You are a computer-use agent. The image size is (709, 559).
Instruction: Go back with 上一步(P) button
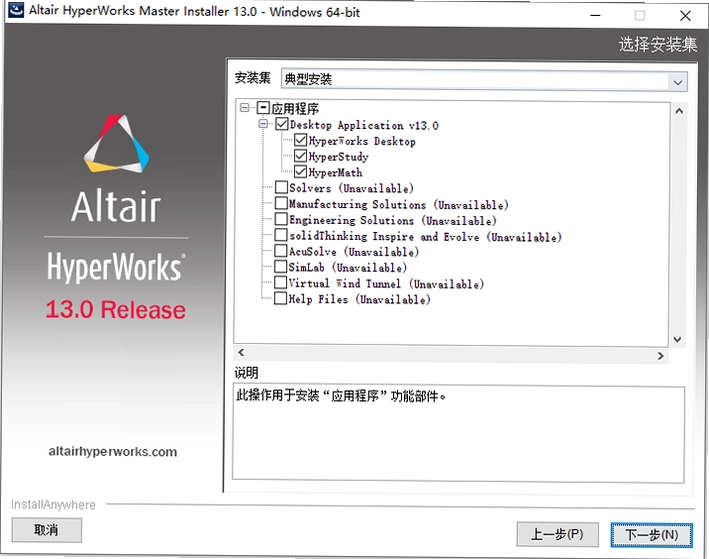558,535
